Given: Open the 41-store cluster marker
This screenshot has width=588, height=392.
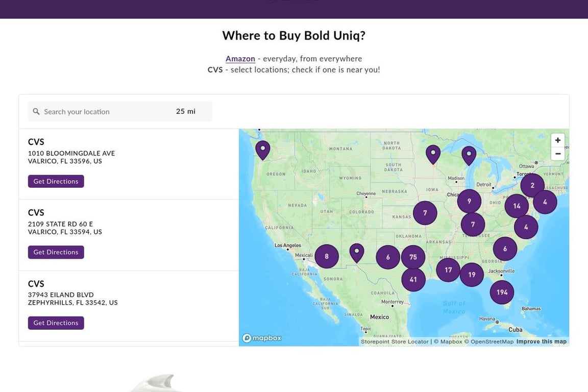Looking at the screenshot, I should [413, 280].
